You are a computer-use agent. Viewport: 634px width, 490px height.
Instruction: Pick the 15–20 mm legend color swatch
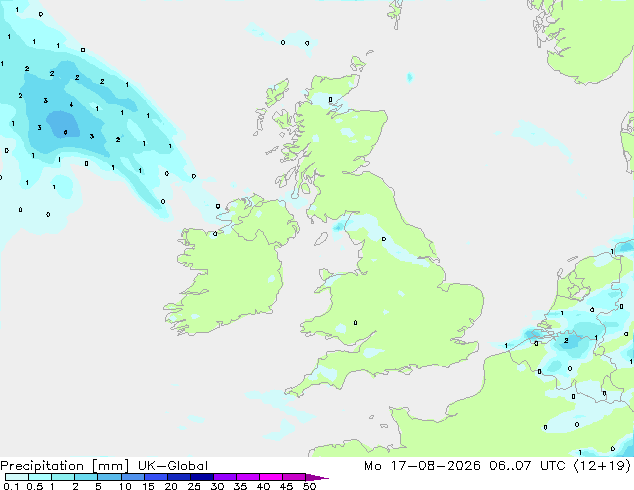point(155,477)
